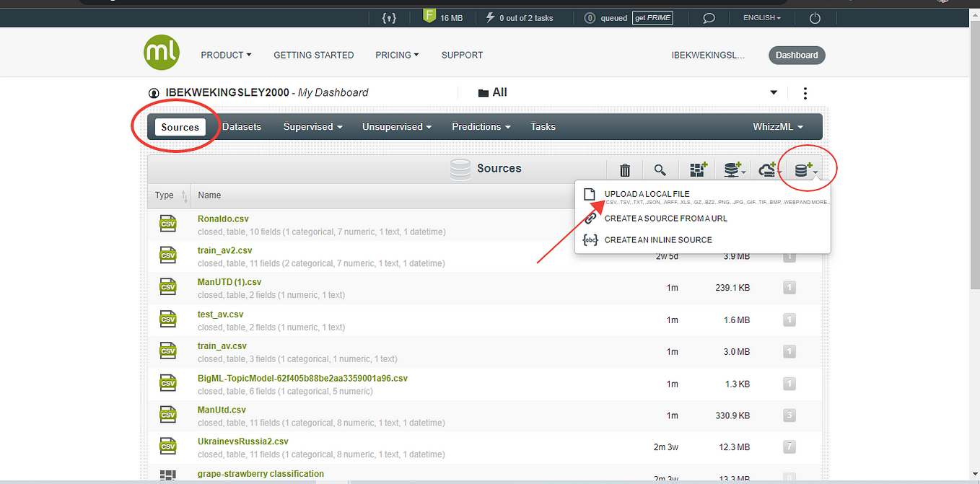Open the ManUTD (1).csv source
Screen dimensions: 980x484
click(x=229, y=282)
